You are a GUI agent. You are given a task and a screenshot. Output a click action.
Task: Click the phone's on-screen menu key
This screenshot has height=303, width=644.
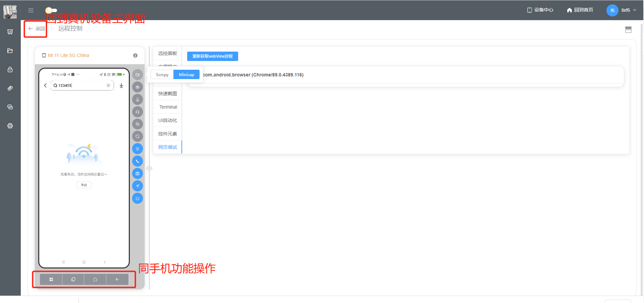click(63, 262)
